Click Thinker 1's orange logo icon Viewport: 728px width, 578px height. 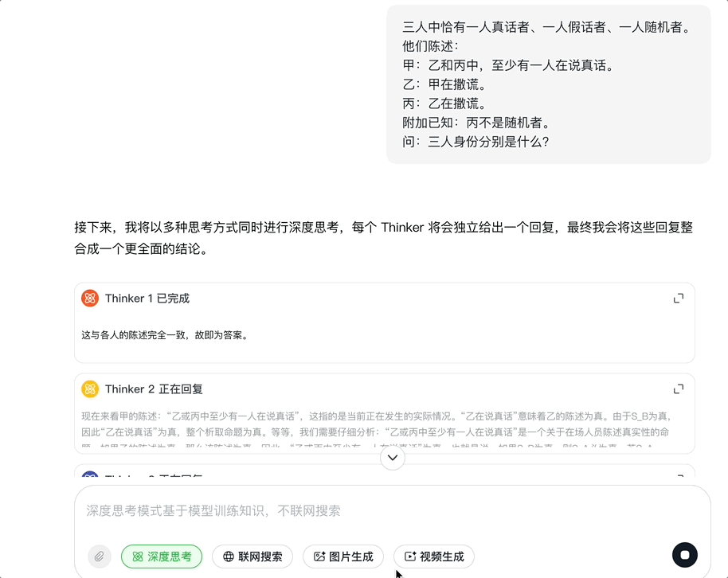point(90,299)
